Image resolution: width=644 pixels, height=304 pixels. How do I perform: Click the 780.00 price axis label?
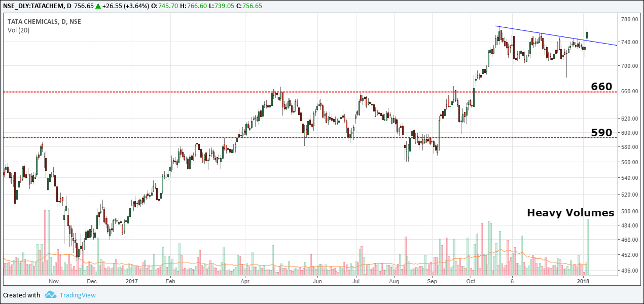(630, 19)
